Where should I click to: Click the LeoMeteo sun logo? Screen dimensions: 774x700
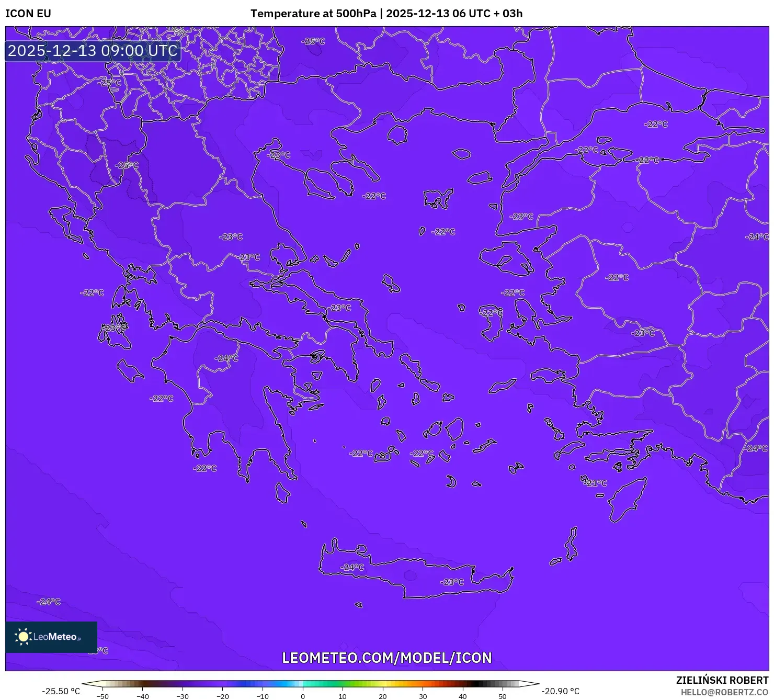tap(23, 637)
